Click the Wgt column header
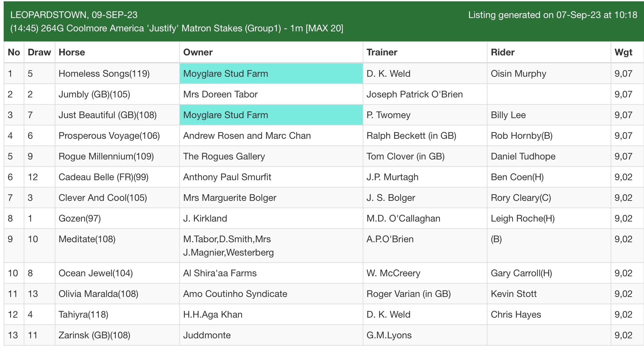 (623, 52)
